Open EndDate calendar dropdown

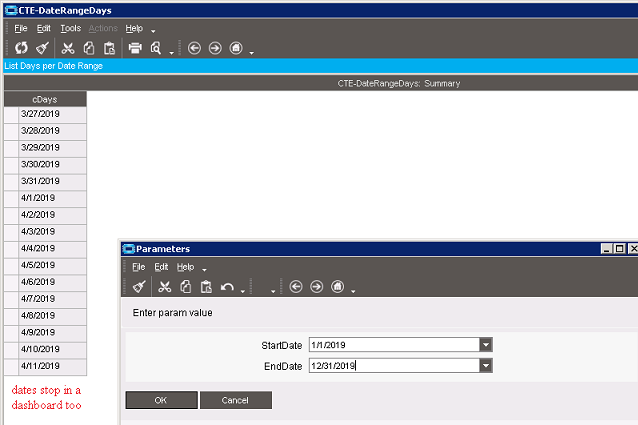point(486,366)
